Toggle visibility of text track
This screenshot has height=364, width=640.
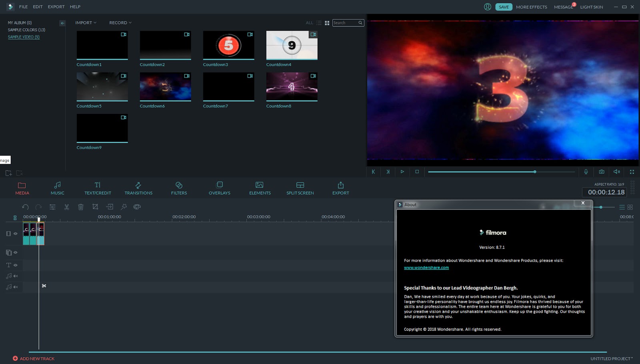[x=16, y=265]
